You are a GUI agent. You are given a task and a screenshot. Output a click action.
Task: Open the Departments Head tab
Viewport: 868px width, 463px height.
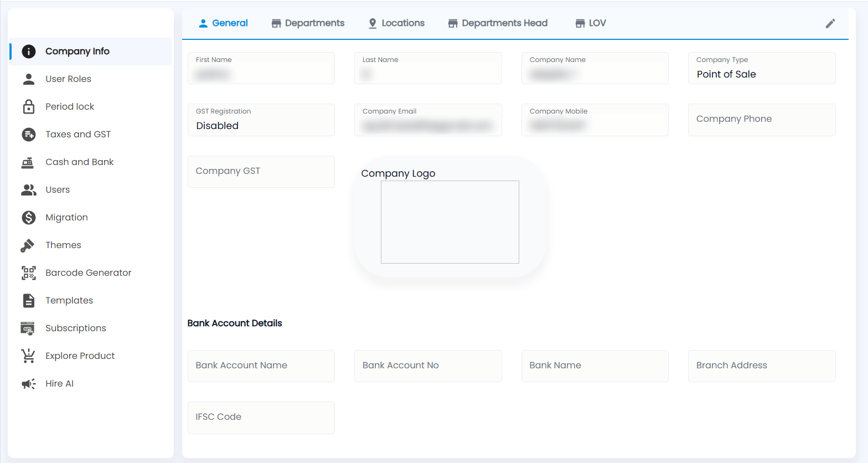(x=498, y=23)
